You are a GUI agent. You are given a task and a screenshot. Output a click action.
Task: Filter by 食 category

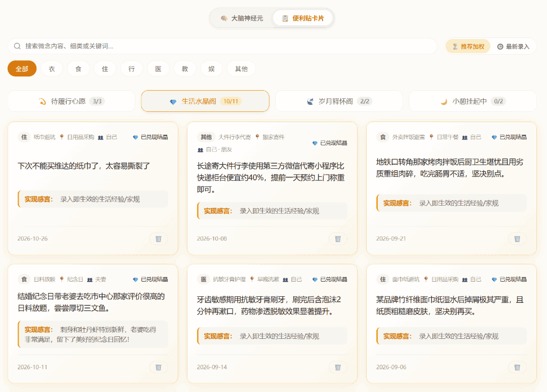[x=79, y=69]
